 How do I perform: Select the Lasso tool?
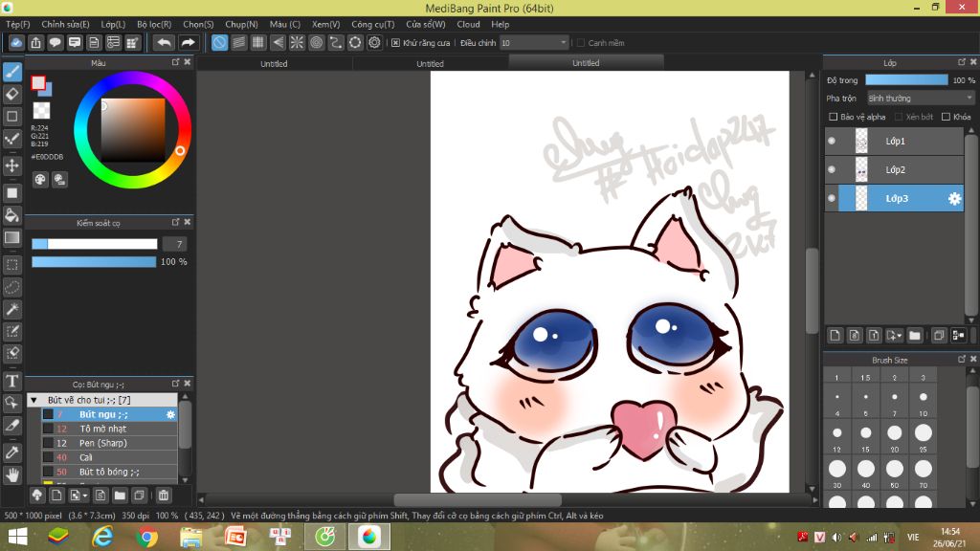pyautogui.click(x=11, y=287)
